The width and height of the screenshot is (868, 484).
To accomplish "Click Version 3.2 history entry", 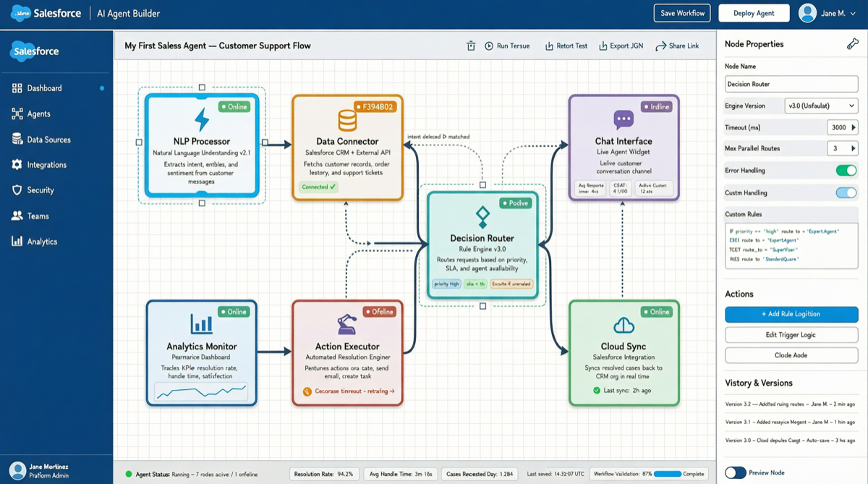I will coord(791,404).
